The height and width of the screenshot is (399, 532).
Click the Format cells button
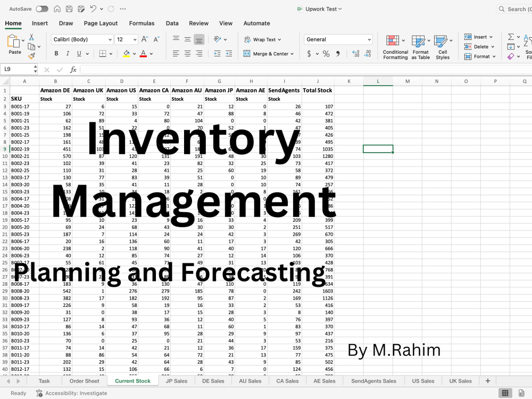pyautogui.click(x=480, y=56)
